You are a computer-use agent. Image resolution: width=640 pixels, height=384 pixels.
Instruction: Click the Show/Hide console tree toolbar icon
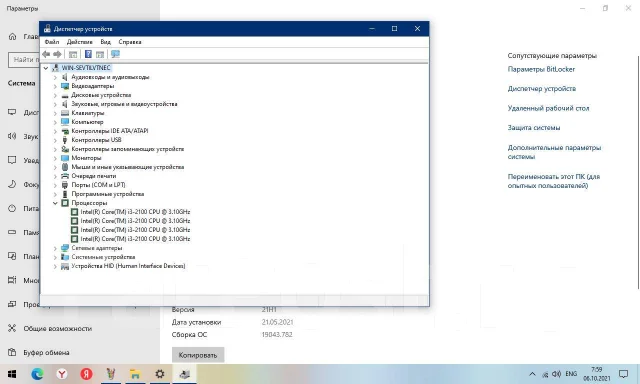pos(73,54)
